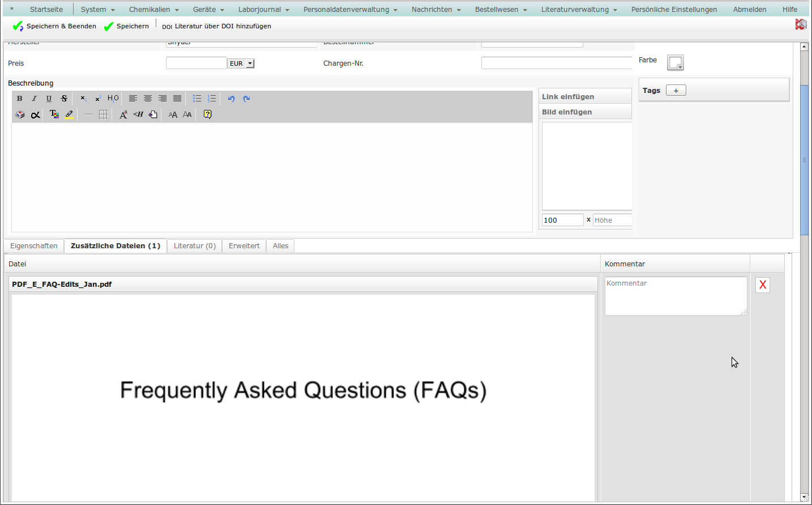The image size is (812, 505).
Task: Delete the attached PDF with red X
Action: point(762,285)
